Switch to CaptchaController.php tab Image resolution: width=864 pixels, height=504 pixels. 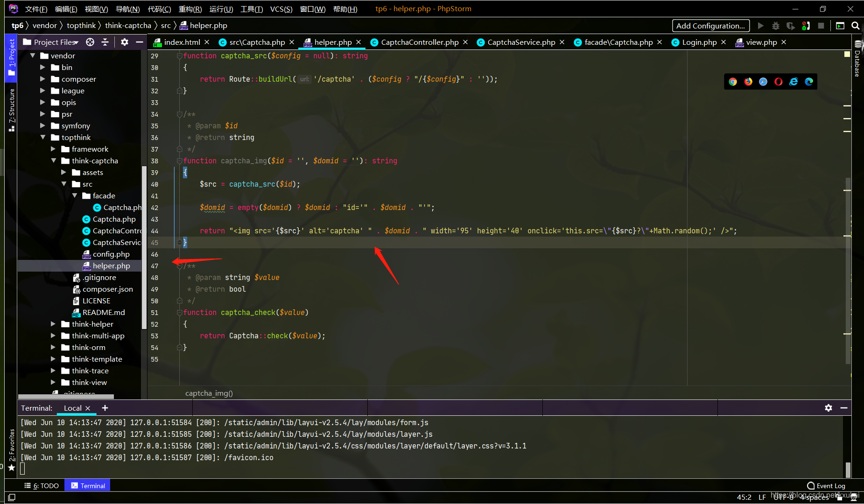click(420, 42)
